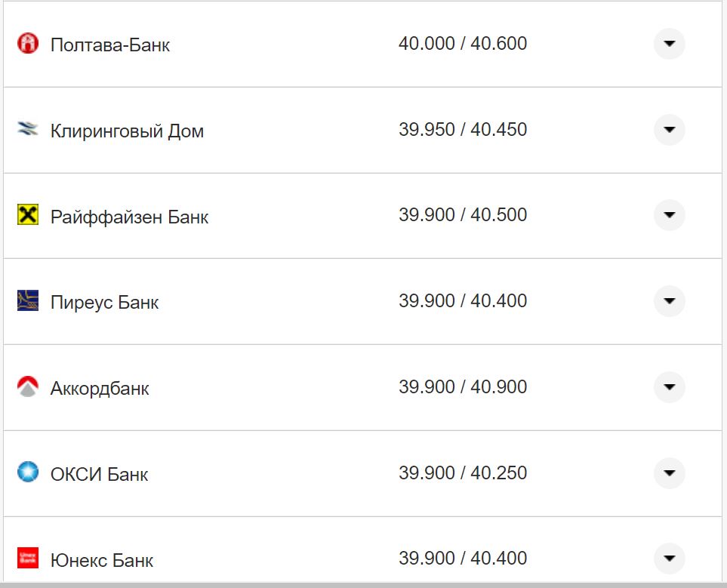Open the Юнекс Банк dropdown arrow
Image resolution: width=727 pixels, height=588 pixels.
pyautogui.click(x=669, y=559)
